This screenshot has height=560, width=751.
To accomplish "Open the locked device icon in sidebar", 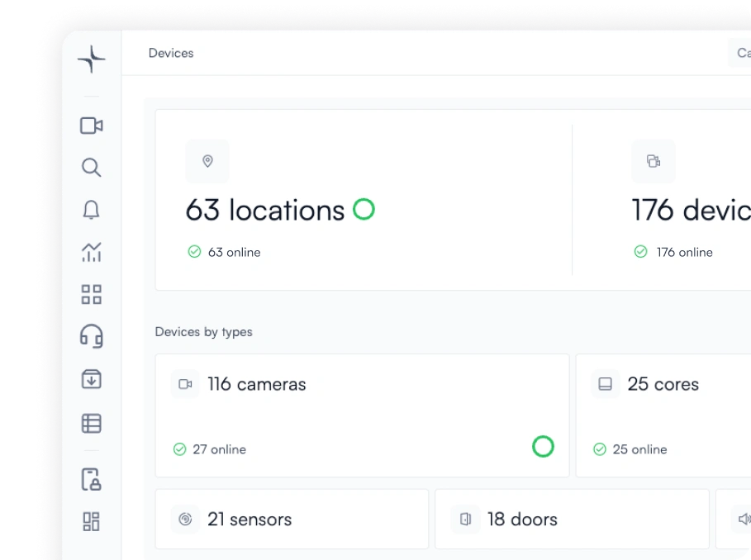I will (91, 479).
